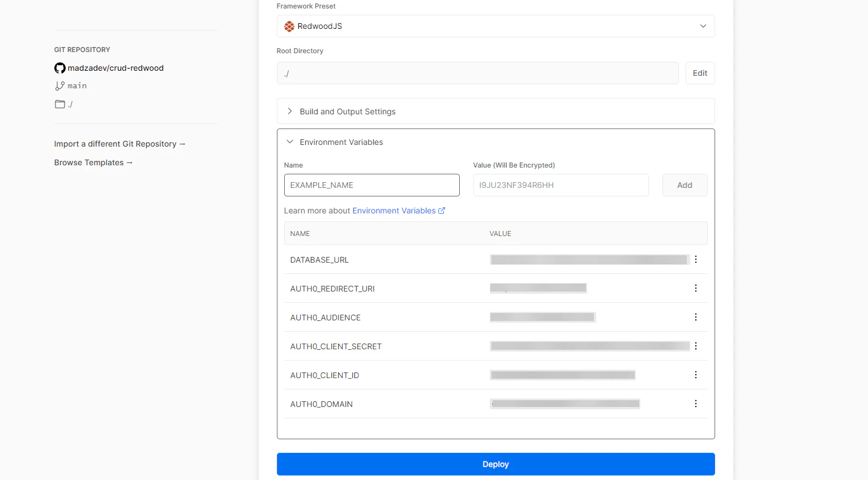
Task: Click the three-dot icon for AUTH0_DOMAIN
Action: coord(696,404)
